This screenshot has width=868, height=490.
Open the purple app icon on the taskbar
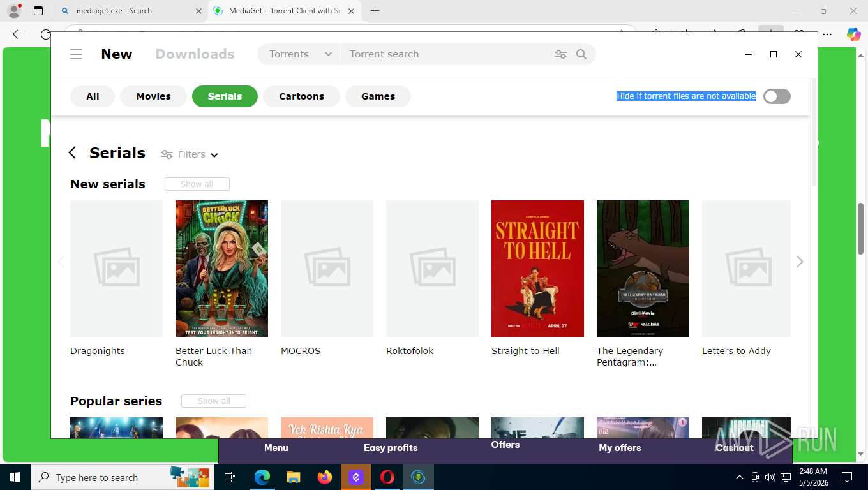356,477
